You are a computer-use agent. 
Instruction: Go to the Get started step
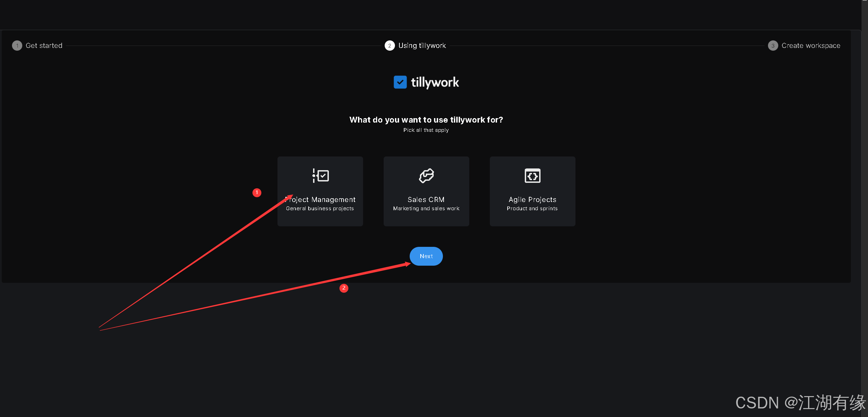pyautogui.click(x=44, y=46)
